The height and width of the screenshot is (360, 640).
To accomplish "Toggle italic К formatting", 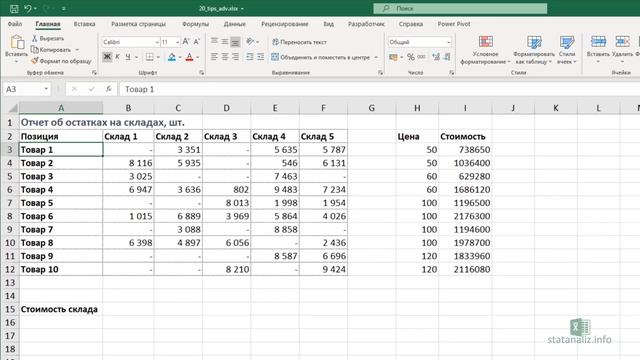I will tap(118, 57).
